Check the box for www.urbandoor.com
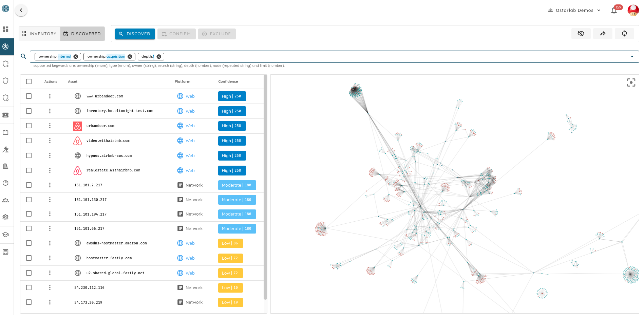This screenshot has width=644, height=315. [29, 96]
